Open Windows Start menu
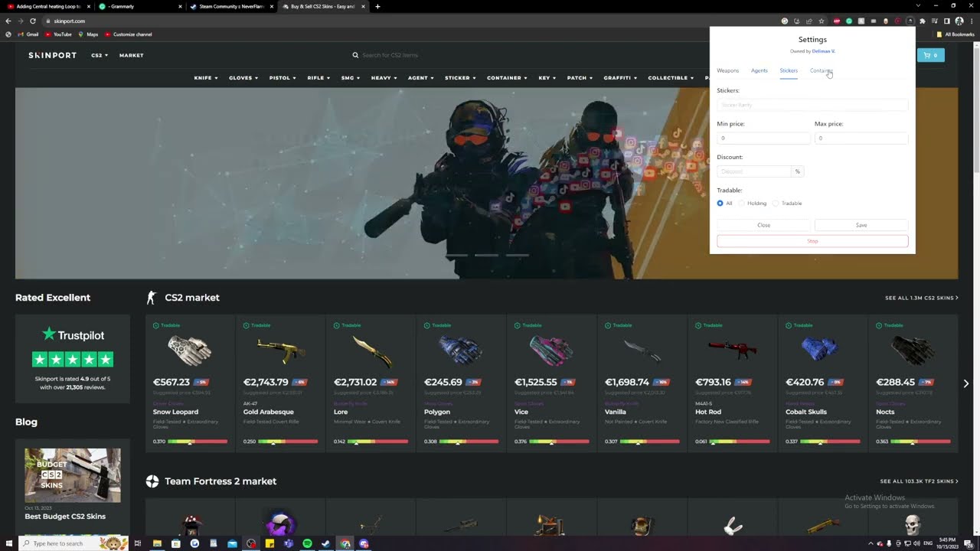 tap(8, 543)
